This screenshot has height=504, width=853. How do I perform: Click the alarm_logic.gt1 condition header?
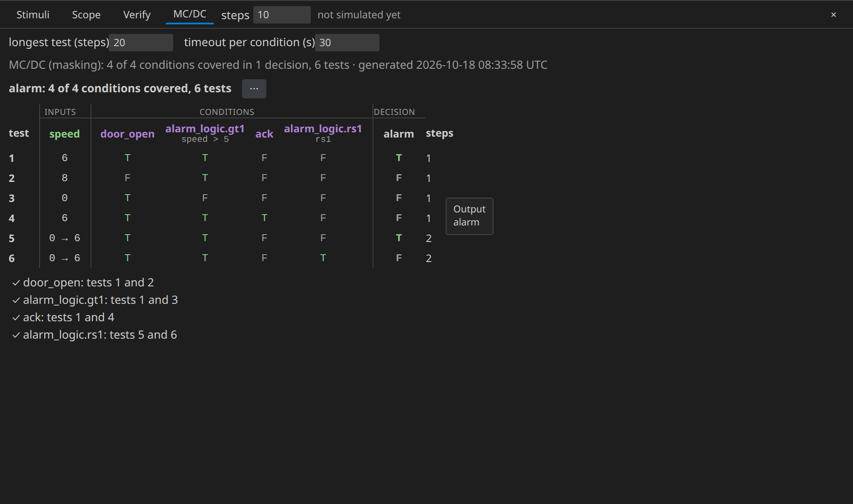tap(205, 129)
